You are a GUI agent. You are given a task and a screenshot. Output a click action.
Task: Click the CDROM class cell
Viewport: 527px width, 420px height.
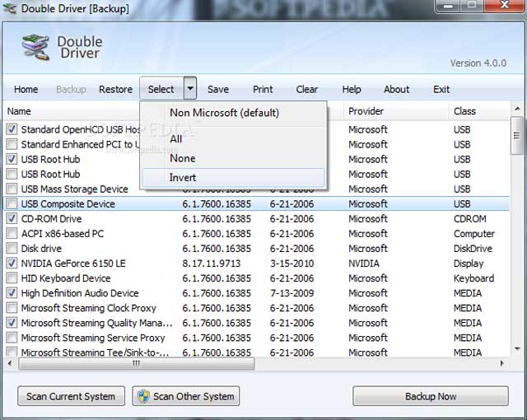pos(470,219)
